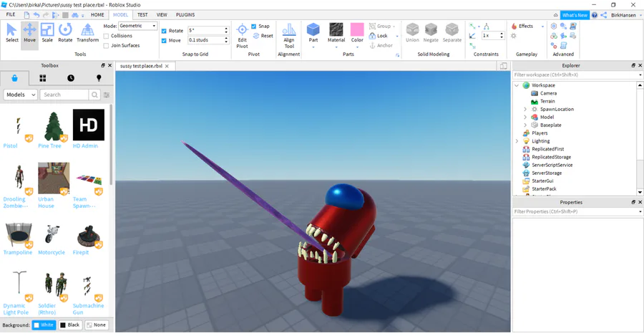
Task: Expand the Model node in Explorer
Action: [x=525, y=117]
